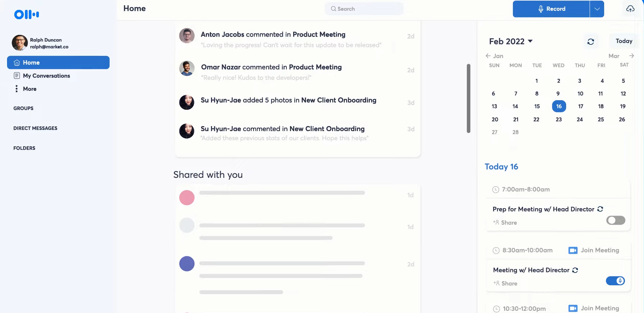
Task: Open the Record button dropdown arrow
Action: click(x=597, y=9)
